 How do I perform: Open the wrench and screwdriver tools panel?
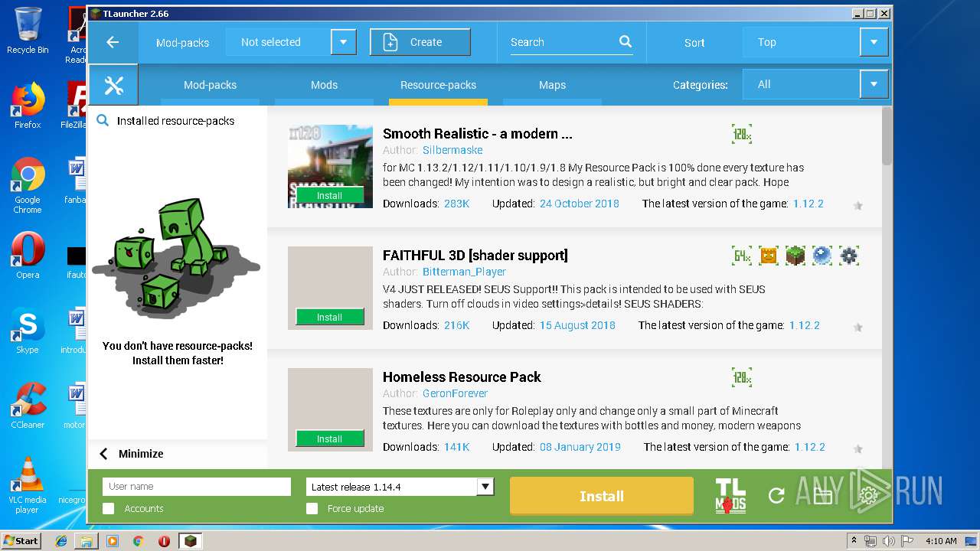[x=113, y=85]
